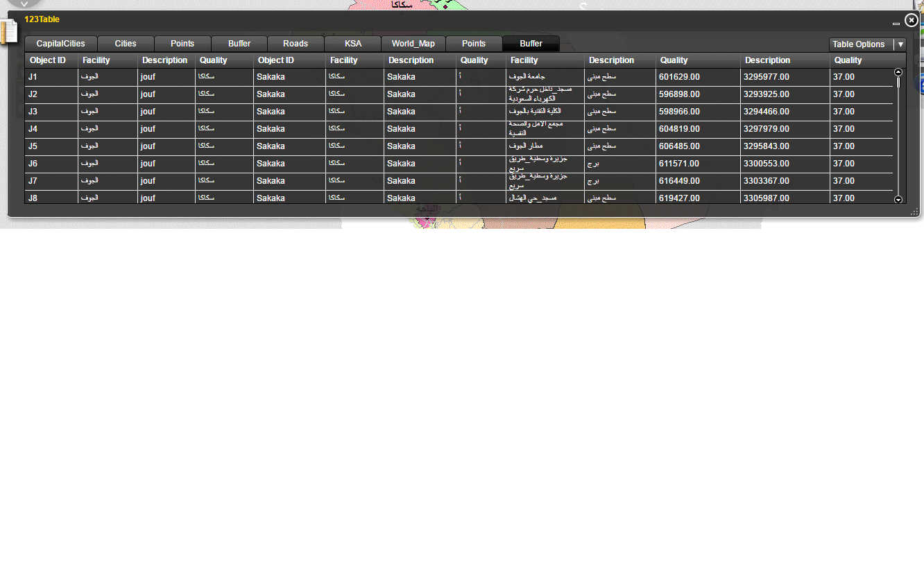Screen dimensions: 924x588
Task: Click the table's scroll up arrow
Action: click(x=898, y=72)
